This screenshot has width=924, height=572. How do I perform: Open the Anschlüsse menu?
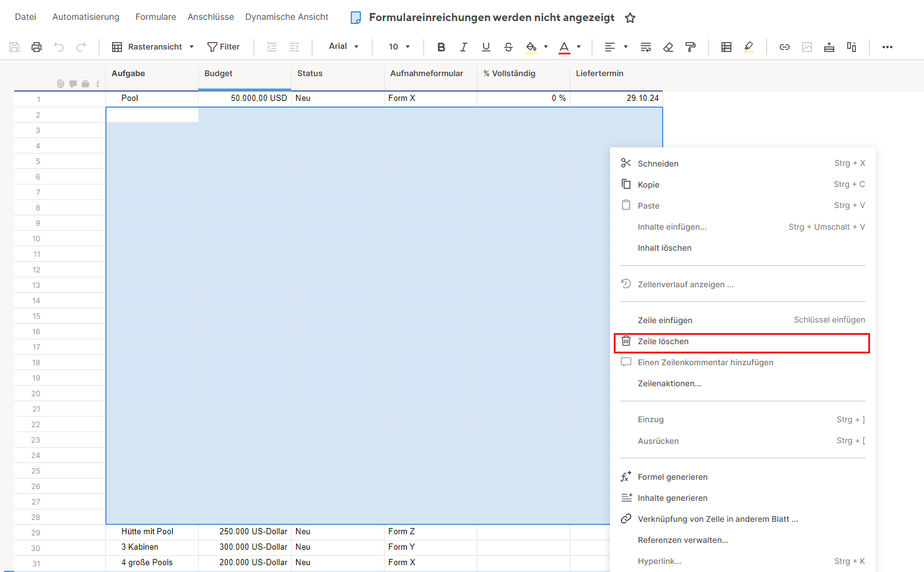(x=211, y=17)
